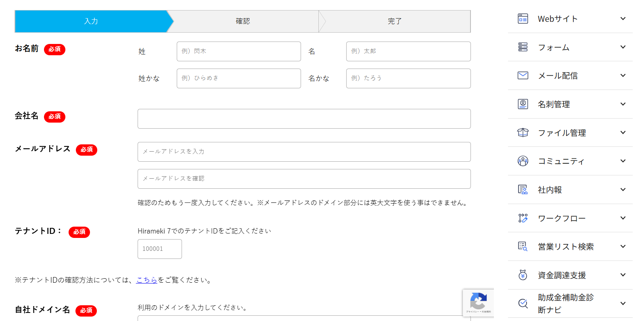Click the ワークフロー flow icon

[523, 218]
